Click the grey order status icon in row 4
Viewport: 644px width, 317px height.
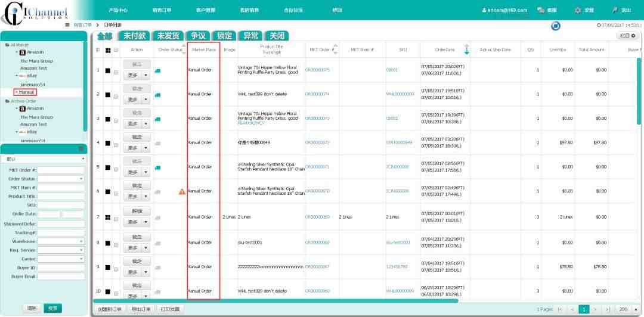pos(157,144)
